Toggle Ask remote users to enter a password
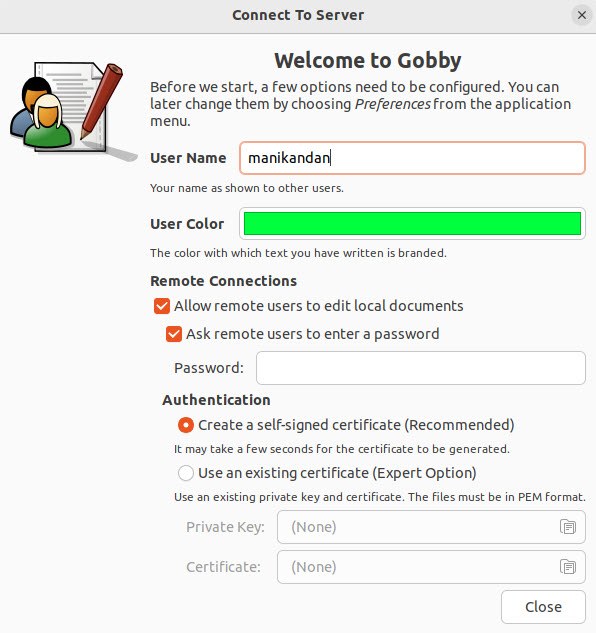 click(174, 334)
